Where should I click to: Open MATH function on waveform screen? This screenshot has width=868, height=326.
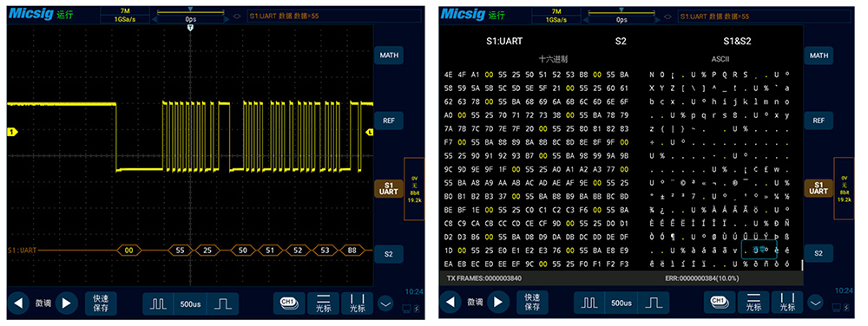click(388, 55)
